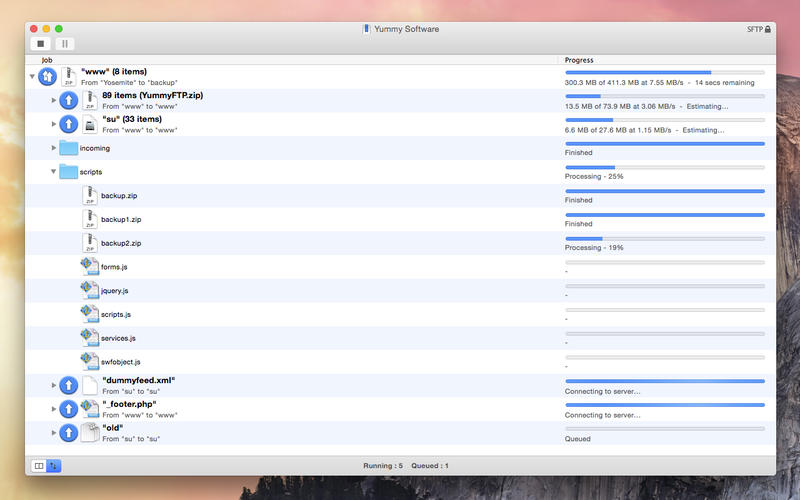Click the "www" job progress bar
This screenshot has height=500, width=800.
click(x=664, y=72)
